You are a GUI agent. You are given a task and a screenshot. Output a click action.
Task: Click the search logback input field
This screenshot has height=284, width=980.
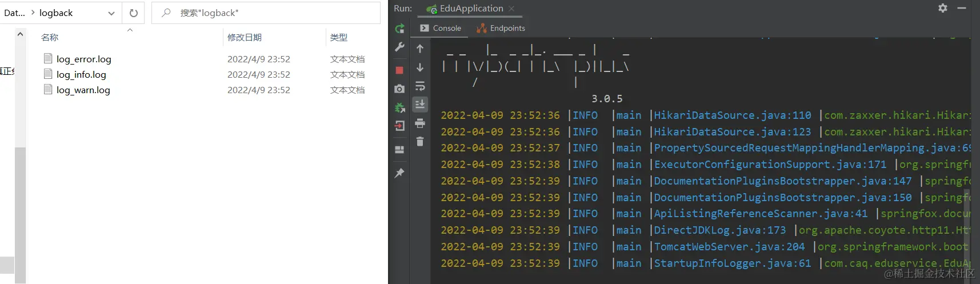coord(266,13)
